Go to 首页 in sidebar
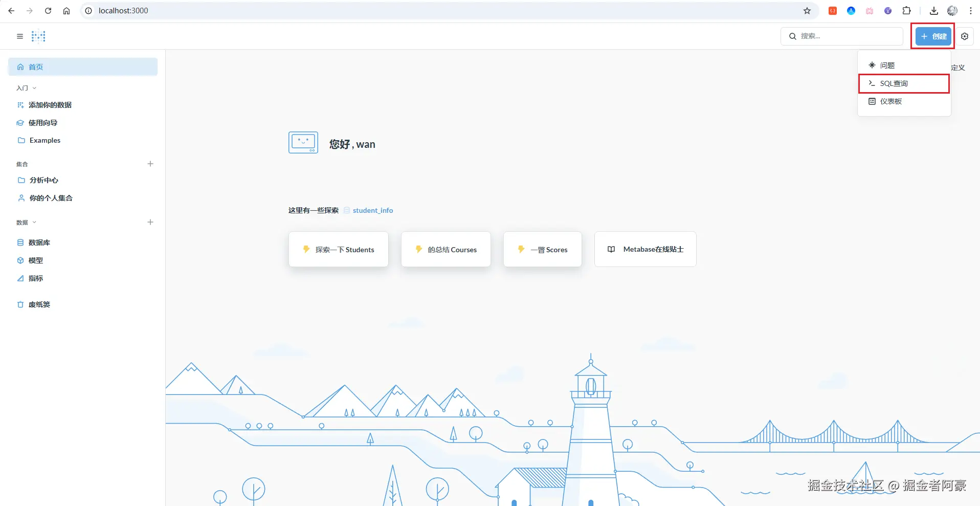 point(83,67)
